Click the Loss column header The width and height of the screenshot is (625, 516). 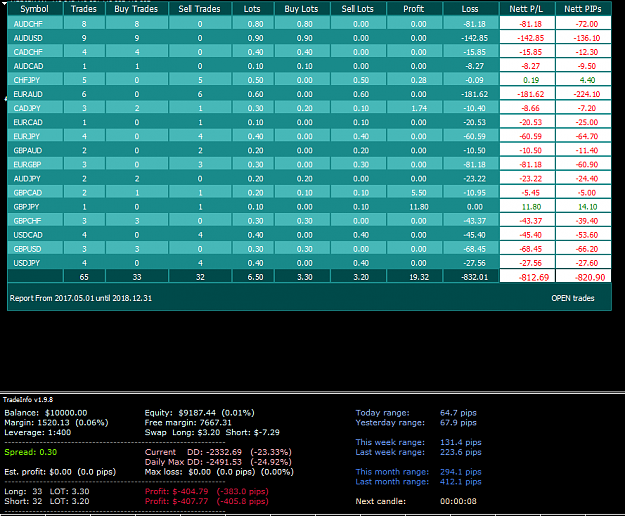pyautogui.click(x=470, y=9)
